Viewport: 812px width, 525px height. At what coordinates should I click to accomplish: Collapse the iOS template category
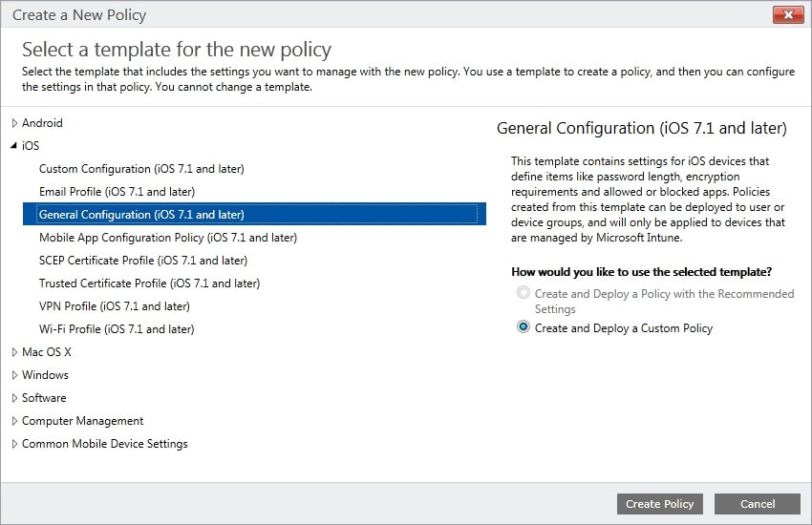(14, 146)
